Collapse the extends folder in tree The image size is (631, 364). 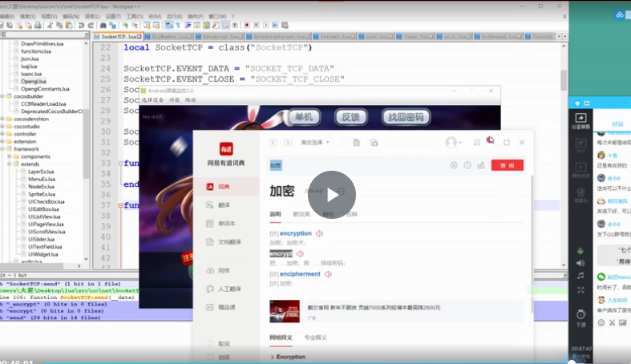click(10, 164)
